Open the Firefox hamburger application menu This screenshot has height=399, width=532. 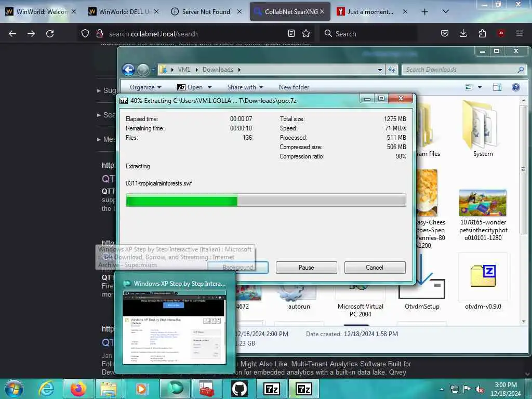coord(520,33)
